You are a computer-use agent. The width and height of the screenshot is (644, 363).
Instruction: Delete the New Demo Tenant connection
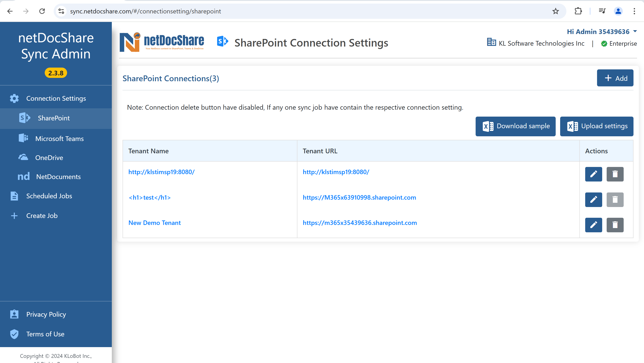615,225
